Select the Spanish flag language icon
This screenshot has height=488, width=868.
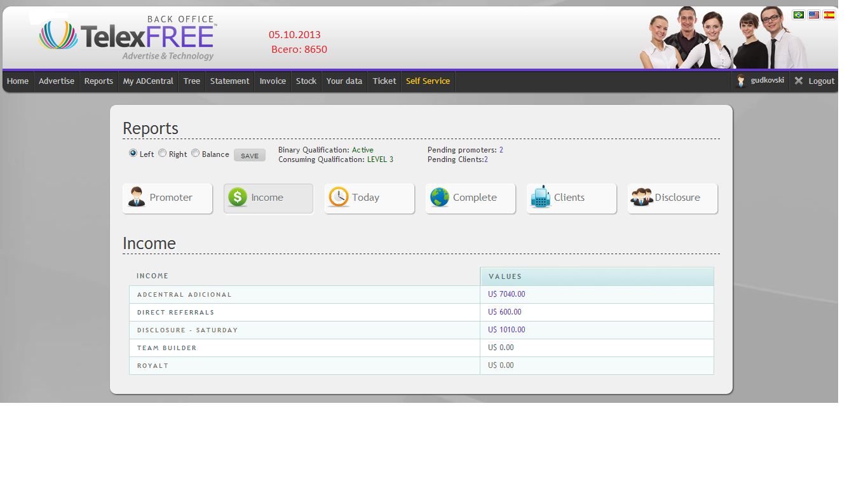pos(829,15)
